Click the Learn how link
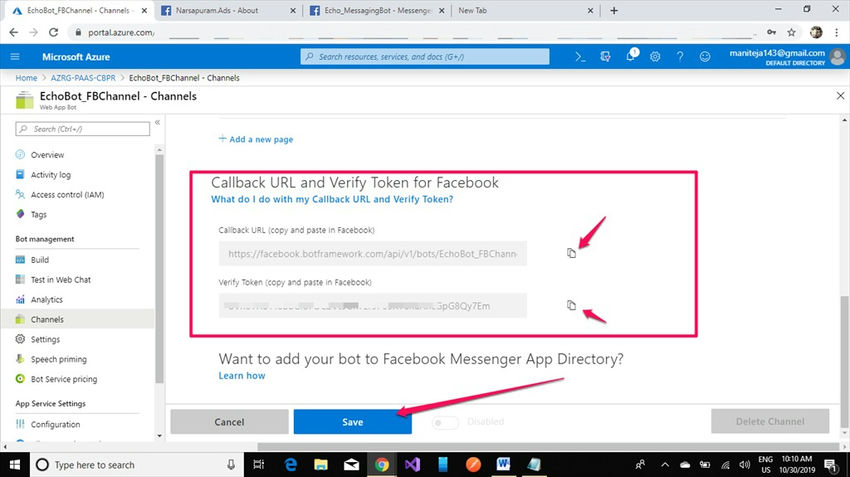 click(x=242, y=376)
